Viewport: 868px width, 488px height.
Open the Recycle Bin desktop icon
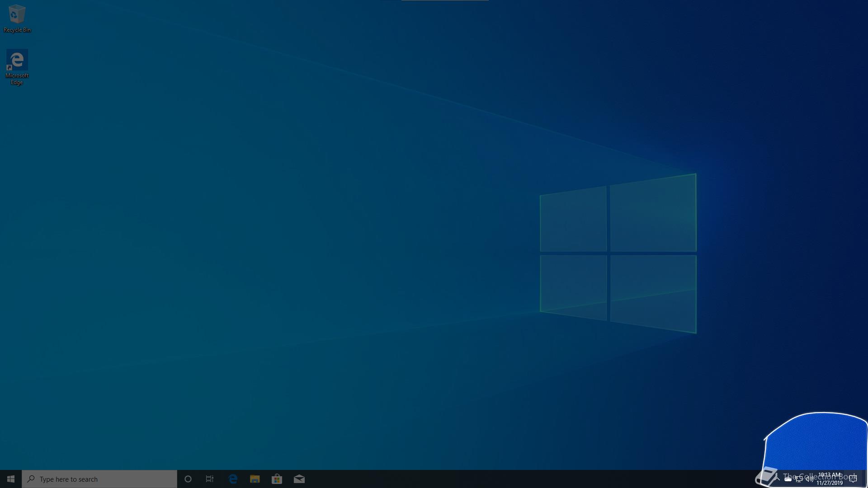pos(17,19)
